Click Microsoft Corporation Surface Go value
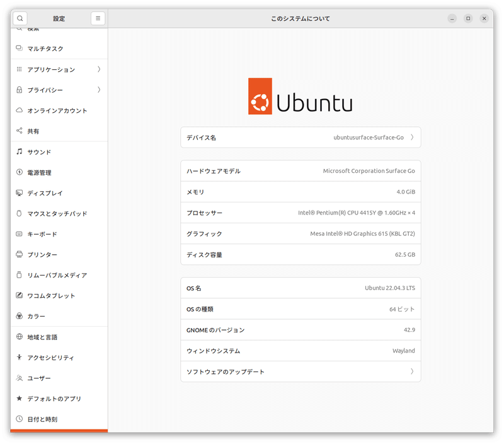The width and height of the screenshot is (504, 444). pyautogui.click(x=369, y=171)
